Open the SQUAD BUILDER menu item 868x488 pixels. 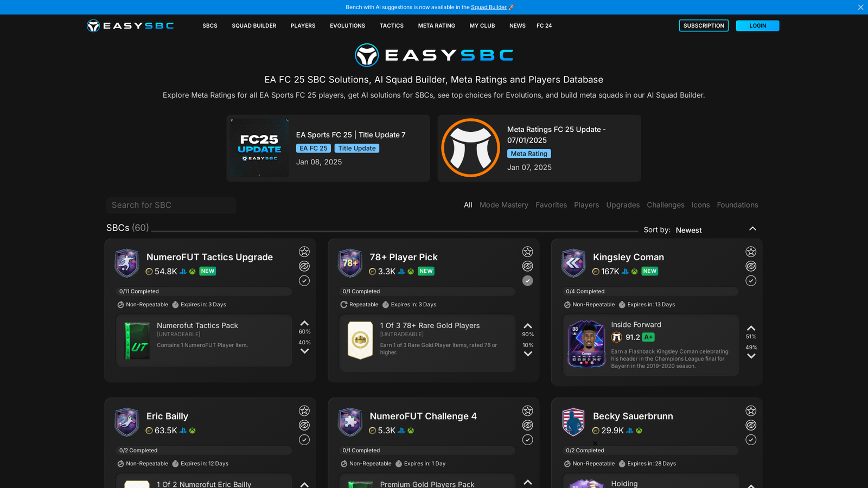(x=254, y=25)
